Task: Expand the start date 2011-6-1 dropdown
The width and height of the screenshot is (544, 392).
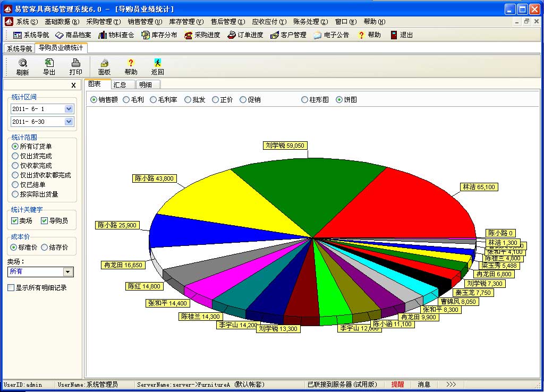Action: (x=69, y=109)
